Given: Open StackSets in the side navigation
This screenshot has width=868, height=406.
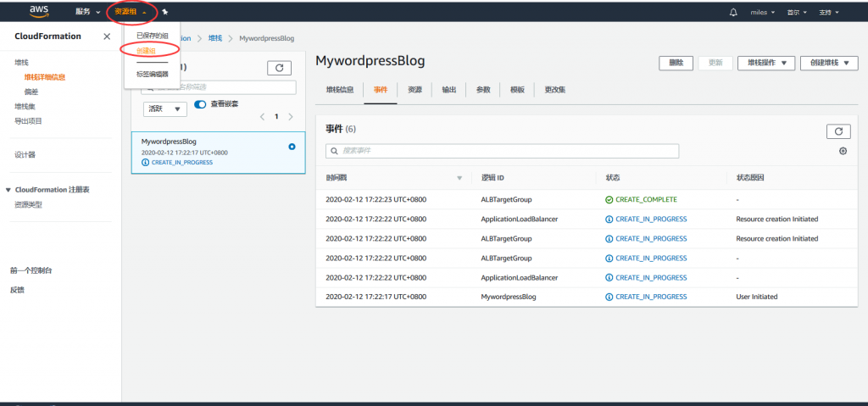Looking at the screenshot, I should click(x=25, y=107).
